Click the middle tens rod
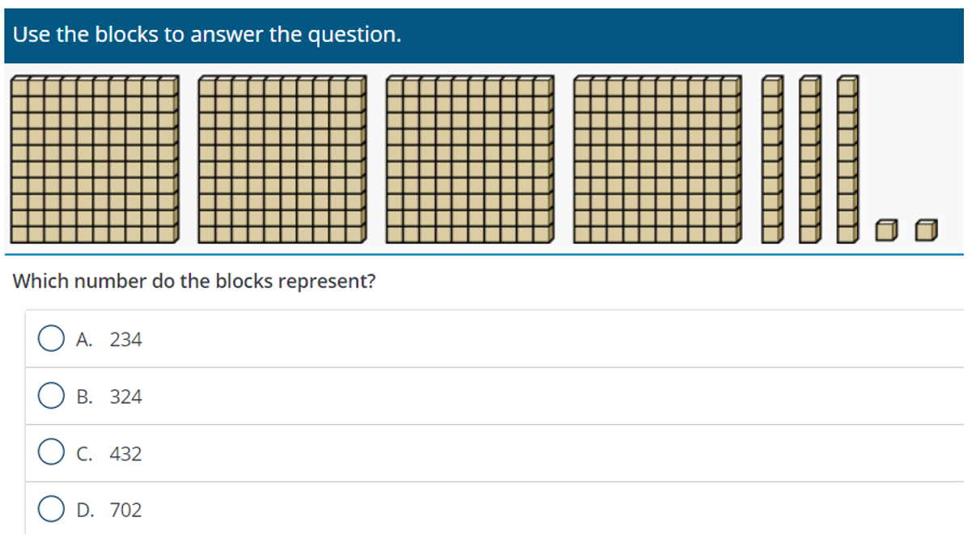The image size is (976, 560). click(x=810, y=159)
